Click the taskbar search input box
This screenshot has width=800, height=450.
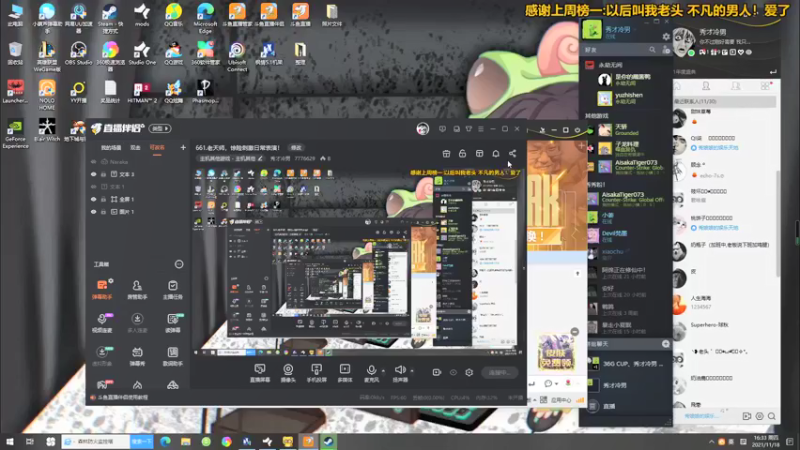96,441
